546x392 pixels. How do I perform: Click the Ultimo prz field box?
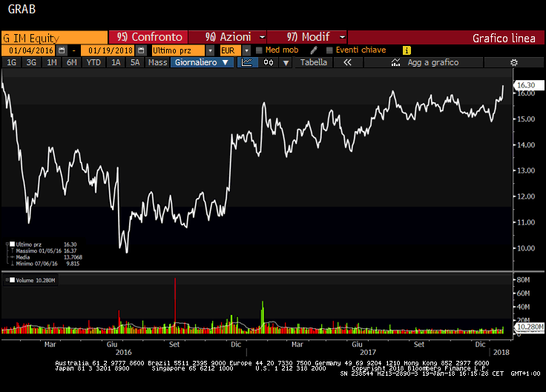click(178, 50)
